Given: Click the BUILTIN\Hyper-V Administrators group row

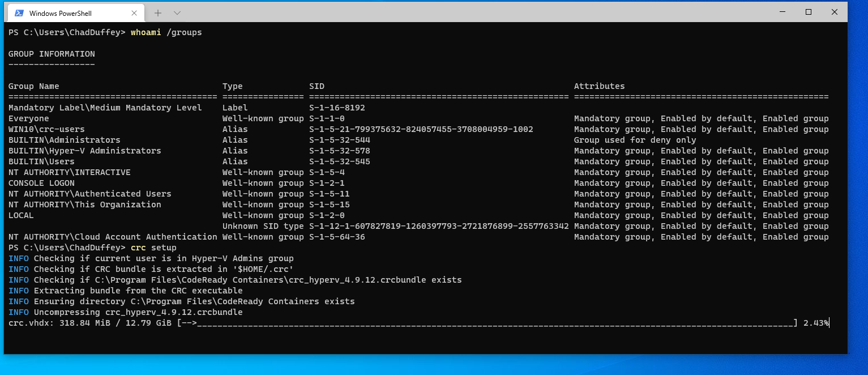Looking at the screenshot, I should [x=418, y=151].
